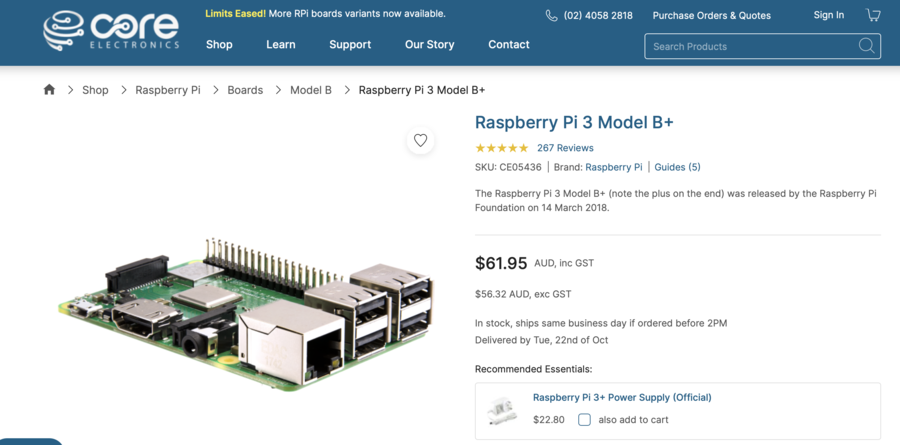900x445 pixels.
Task: Open Purchase Orders & Quotes
Action: (711, 16)
